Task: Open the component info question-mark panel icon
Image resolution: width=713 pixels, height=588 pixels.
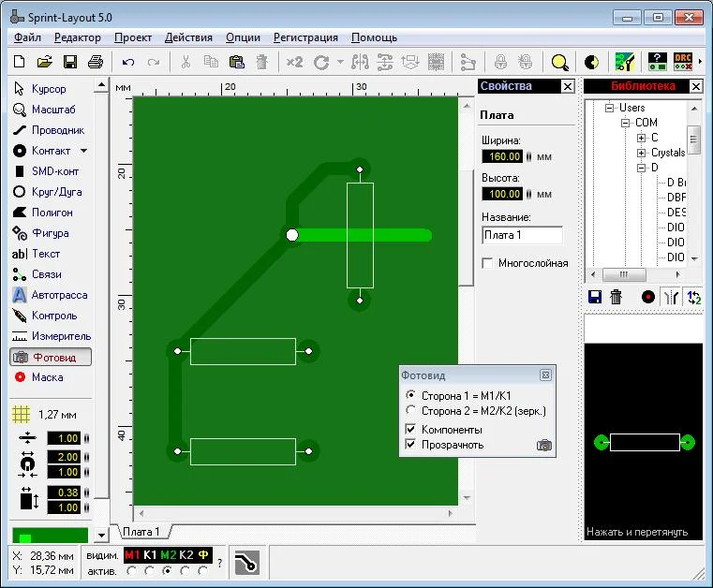Action: pyautogui.click(x=657, y=62)
